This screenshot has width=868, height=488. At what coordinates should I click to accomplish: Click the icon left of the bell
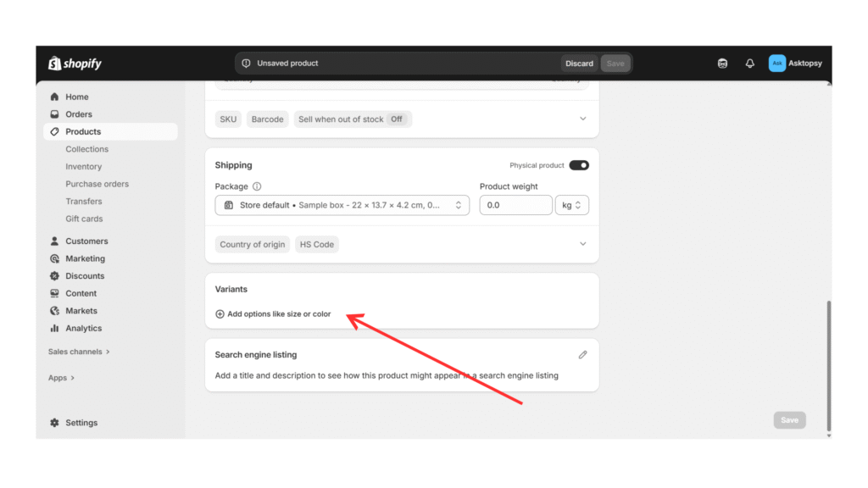pos(722,64)
